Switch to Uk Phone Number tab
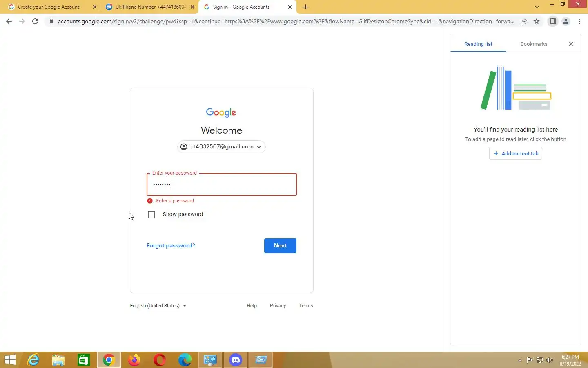The image size is (588, 368). point(150,7)
